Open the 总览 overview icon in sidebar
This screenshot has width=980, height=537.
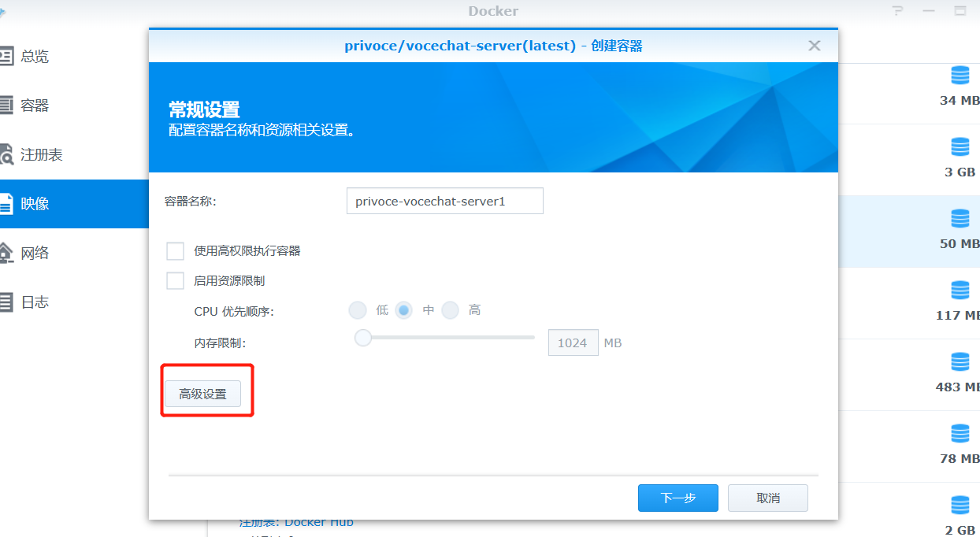coord(6,56)
